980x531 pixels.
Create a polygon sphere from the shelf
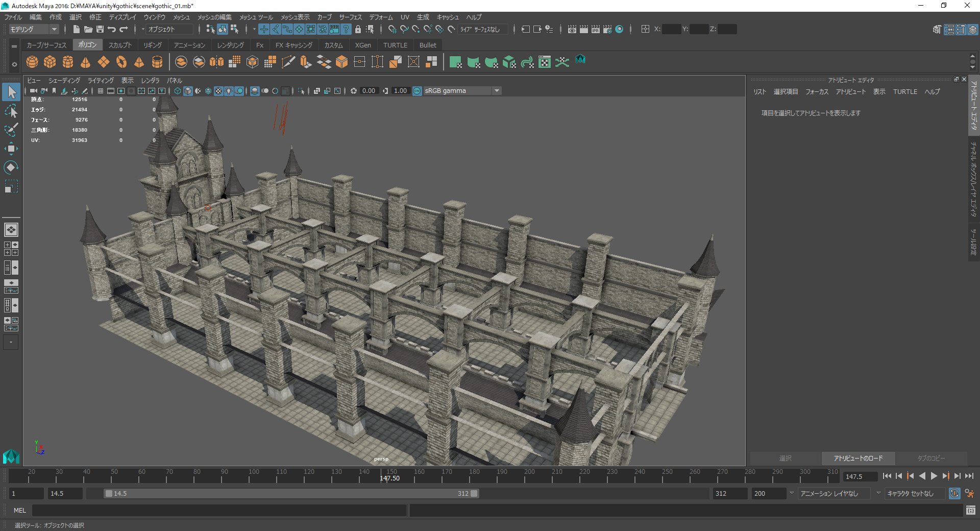32,62
